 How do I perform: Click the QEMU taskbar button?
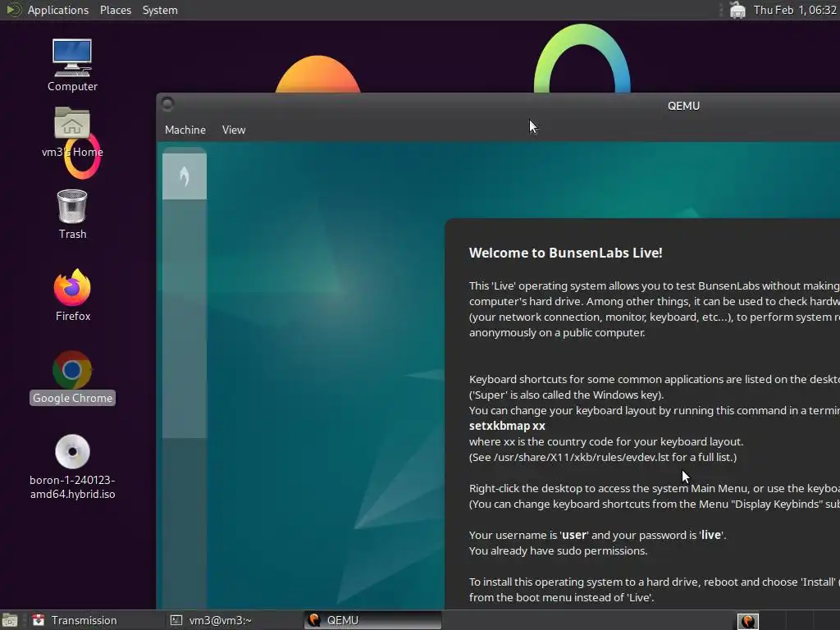pos(373,620)
